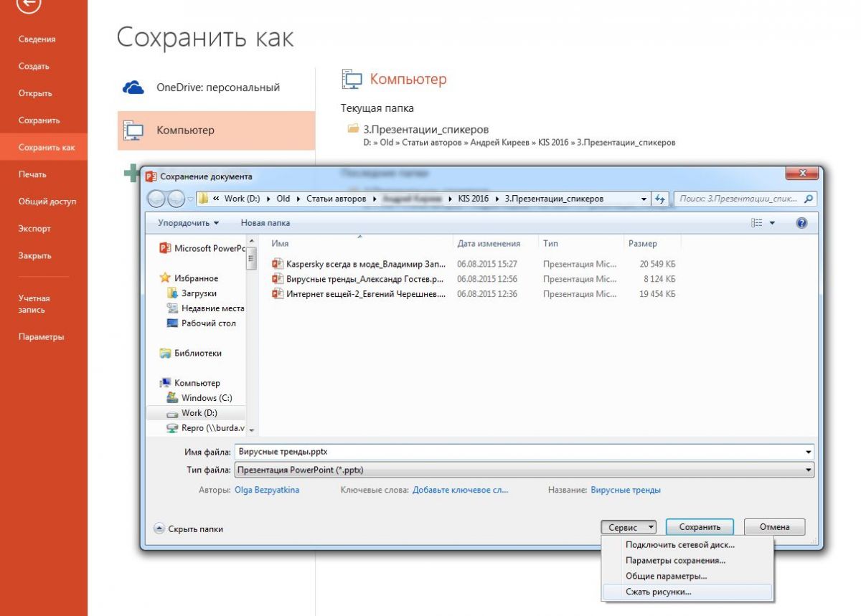Click the search box Поиск: 3.Презентации_спик
This screenshot has height=616, width=861.
click(x=739, y=199)
